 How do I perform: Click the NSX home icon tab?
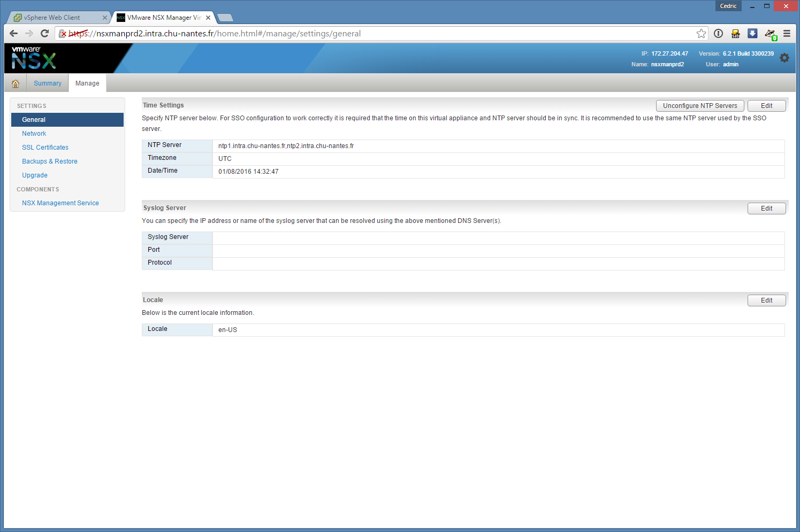click(16, 83)
